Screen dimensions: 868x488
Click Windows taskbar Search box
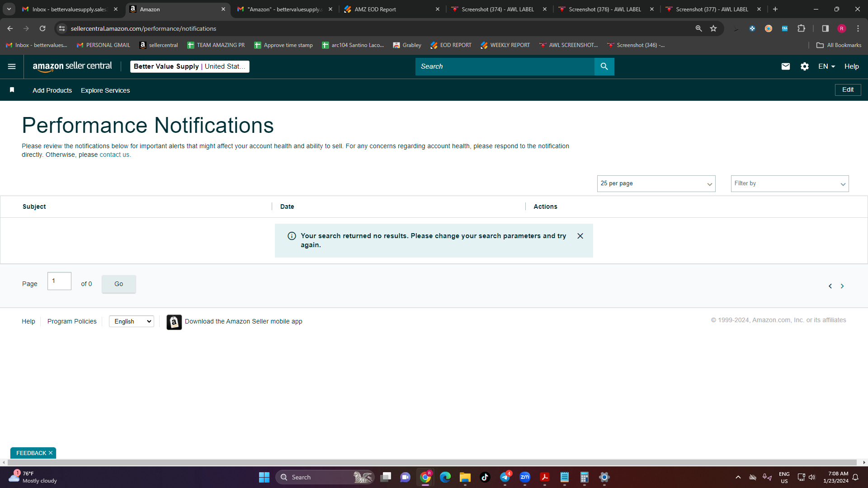(x=325, y=477)
